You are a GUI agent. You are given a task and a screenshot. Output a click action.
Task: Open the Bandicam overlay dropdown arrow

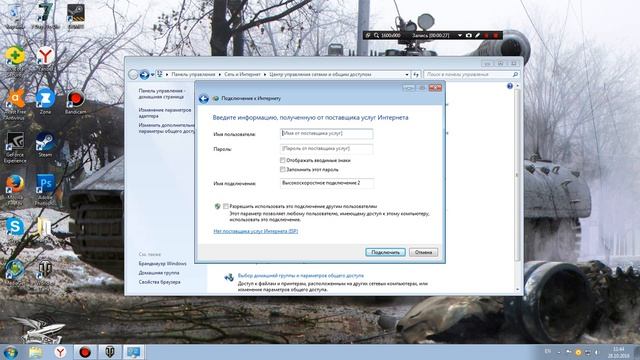point(460,36)
